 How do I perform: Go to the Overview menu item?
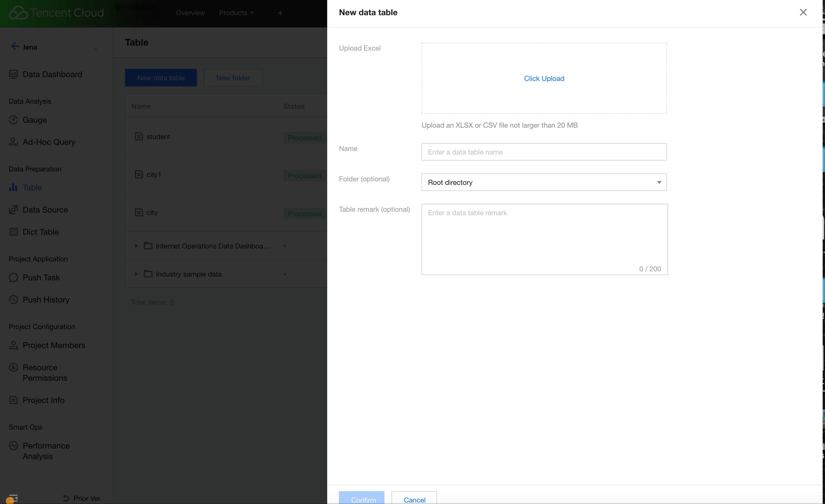190,13
